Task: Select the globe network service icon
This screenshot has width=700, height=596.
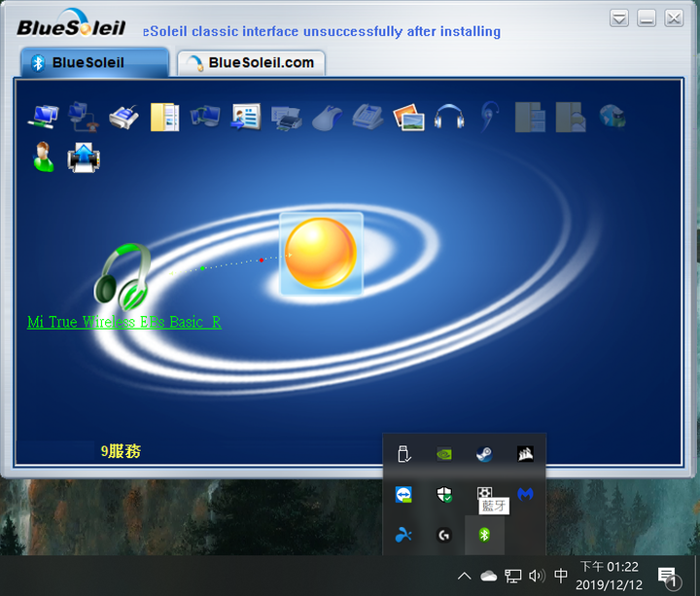Action: [612, 116]
